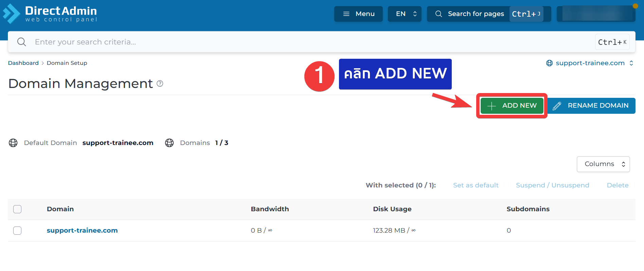Open Search for pages box
The height and width of the screenshot is (271, 644).
pyautogui.click(x=476, y=14)
